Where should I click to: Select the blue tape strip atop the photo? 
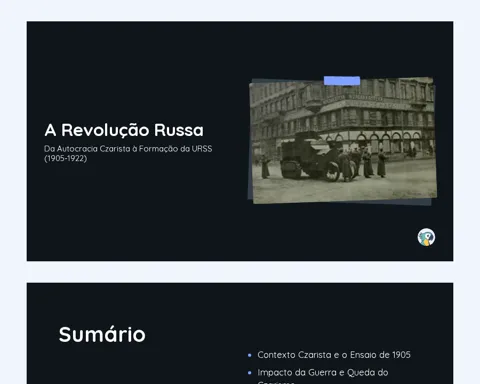tap(342, 81)
